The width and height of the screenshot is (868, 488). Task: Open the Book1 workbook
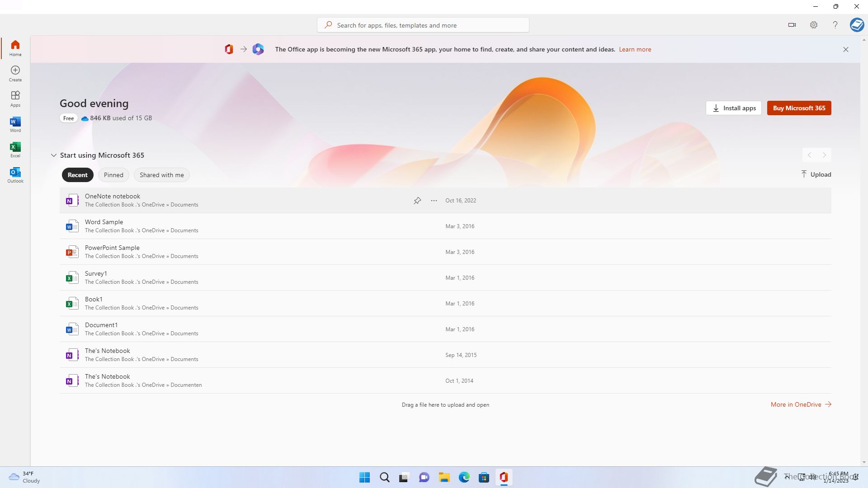(445, 303)
